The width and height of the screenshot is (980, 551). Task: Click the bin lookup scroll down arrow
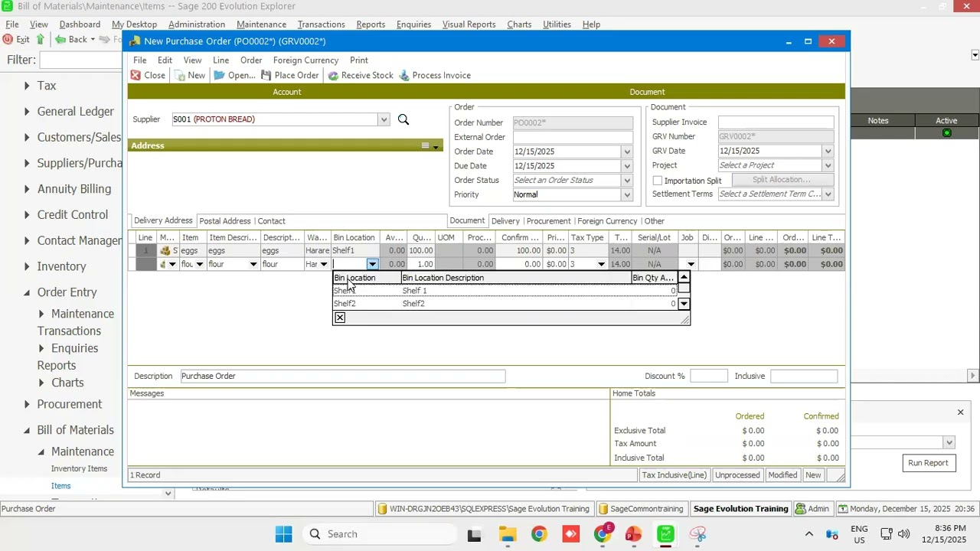point(684,304)
